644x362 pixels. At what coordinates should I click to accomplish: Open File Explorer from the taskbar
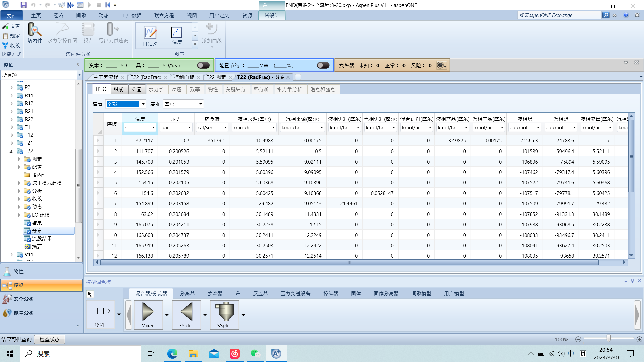tap(193, 354)
